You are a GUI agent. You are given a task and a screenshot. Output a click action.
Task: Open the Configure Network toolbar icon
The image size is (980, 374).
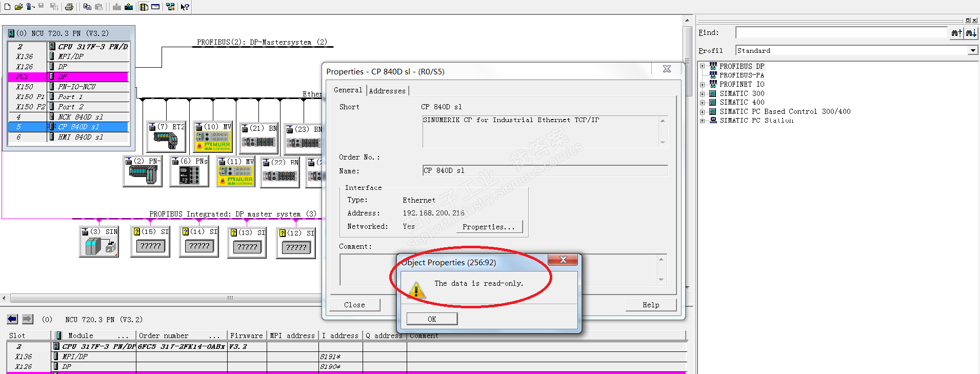(x=170, y=7)
